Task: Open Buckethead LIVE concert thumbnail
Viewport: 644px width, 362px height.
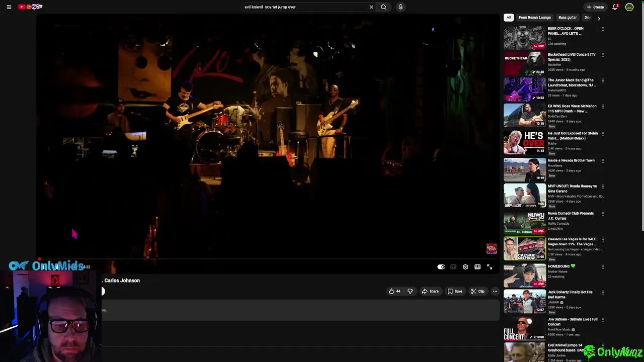Action: tap(525, 63)
